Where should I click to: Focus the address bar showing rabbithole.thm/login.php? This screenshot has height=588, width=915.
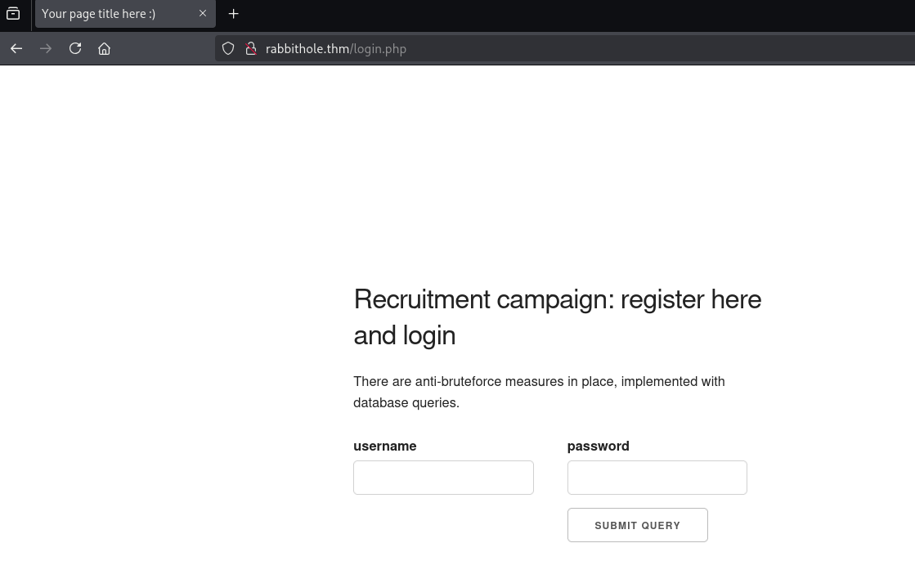572,49
